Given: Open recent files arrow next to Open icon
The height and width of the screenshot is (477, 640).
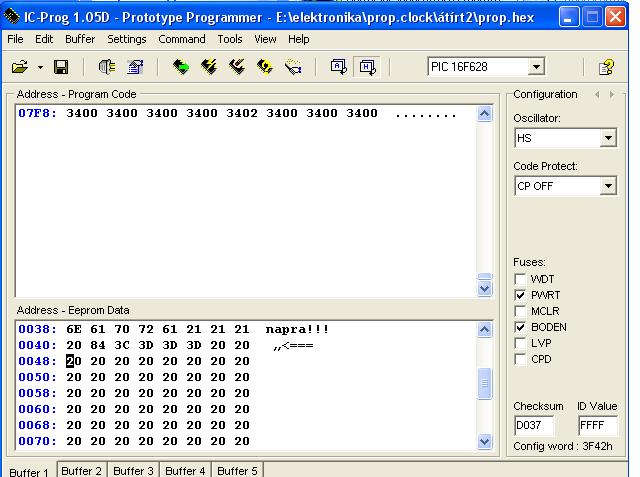Looking at the screenshot, I should (x=40, y=67).
